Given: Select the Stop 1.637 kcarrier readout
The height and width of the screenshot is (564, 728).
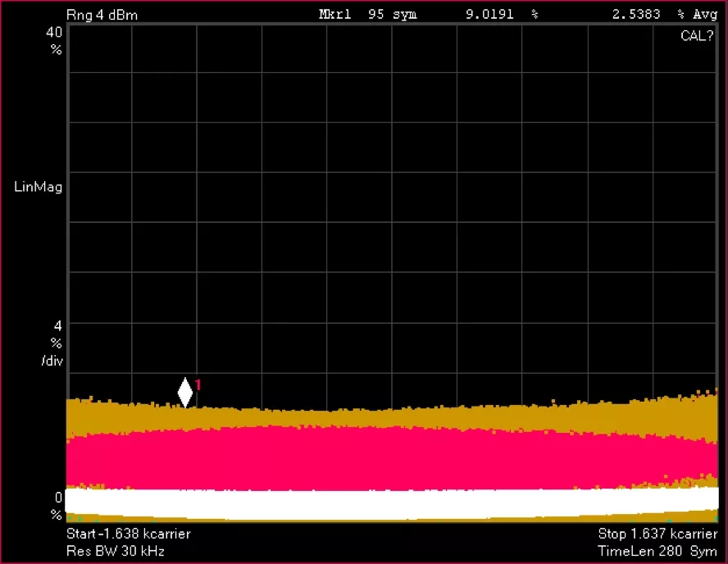Looking at the screenshot, I should (x=657, y=534).
